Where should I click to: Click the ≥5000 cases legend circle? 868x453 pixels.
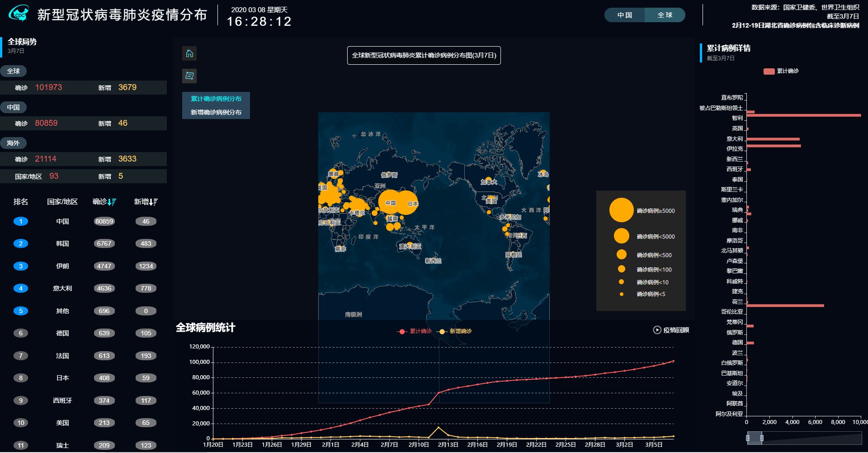pyautogui.click(x=621, y=210)
